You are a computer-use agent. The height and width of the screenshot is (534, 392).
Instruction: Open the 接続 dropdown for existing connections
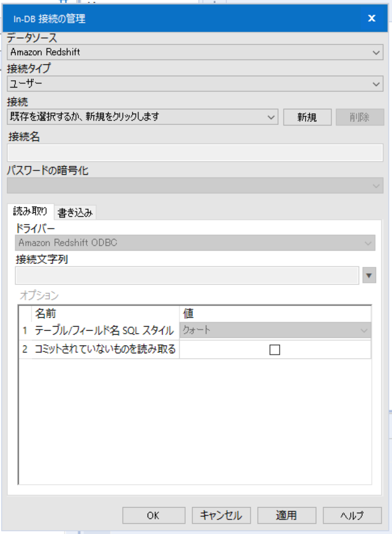coord(142,117)
